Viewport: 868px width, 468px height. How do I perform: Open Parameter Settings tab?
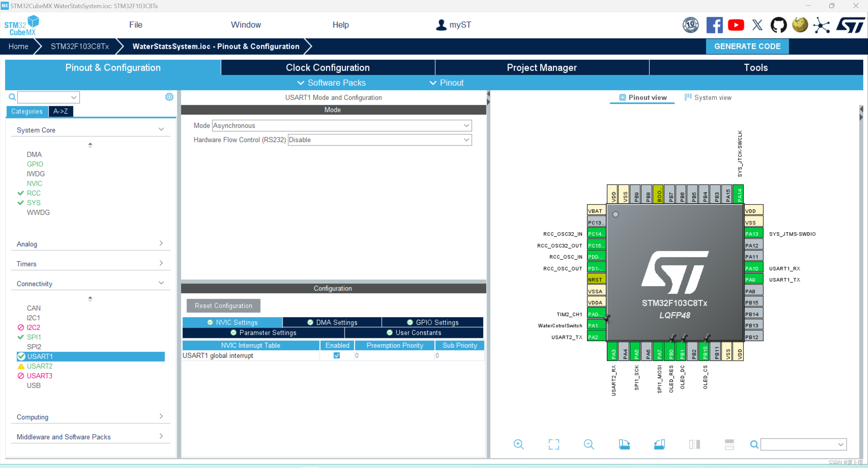click(263, 332)
